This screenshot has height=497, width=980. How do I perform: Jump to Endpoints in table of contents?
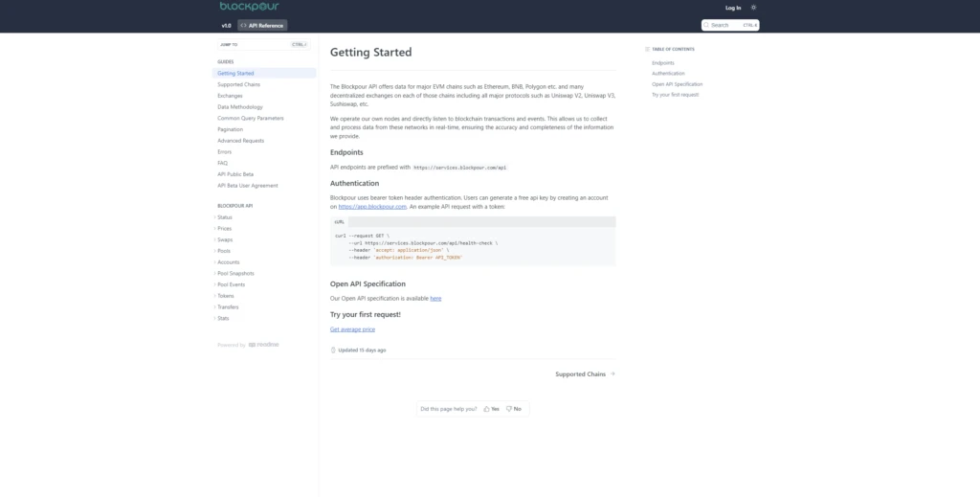[x=663, y=63]
